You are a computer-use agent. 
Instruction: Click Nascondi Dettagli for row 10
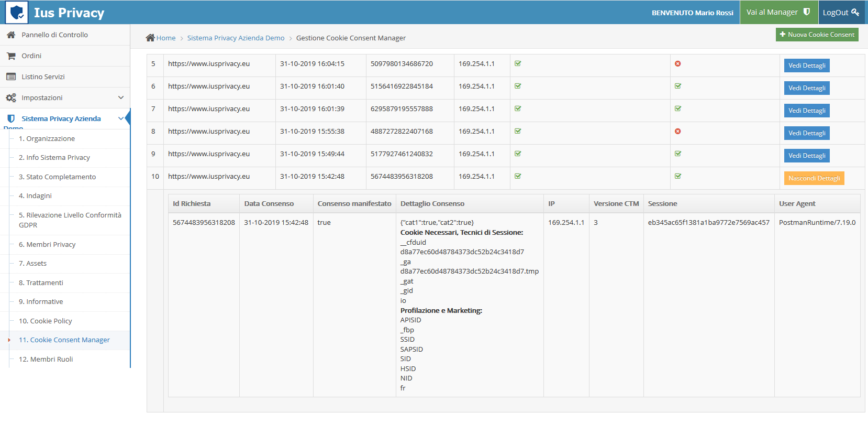click(814, 178)
